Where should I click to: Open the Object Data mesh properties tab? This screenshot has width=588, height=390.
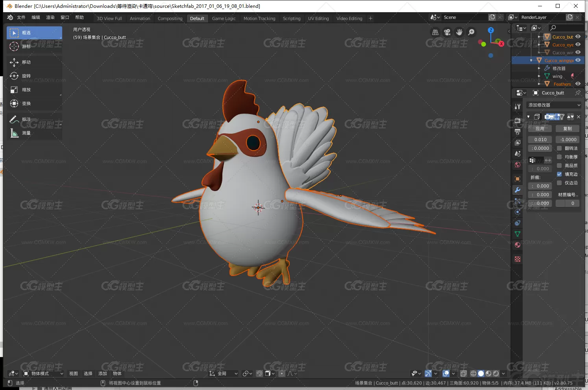pos(518,234)
